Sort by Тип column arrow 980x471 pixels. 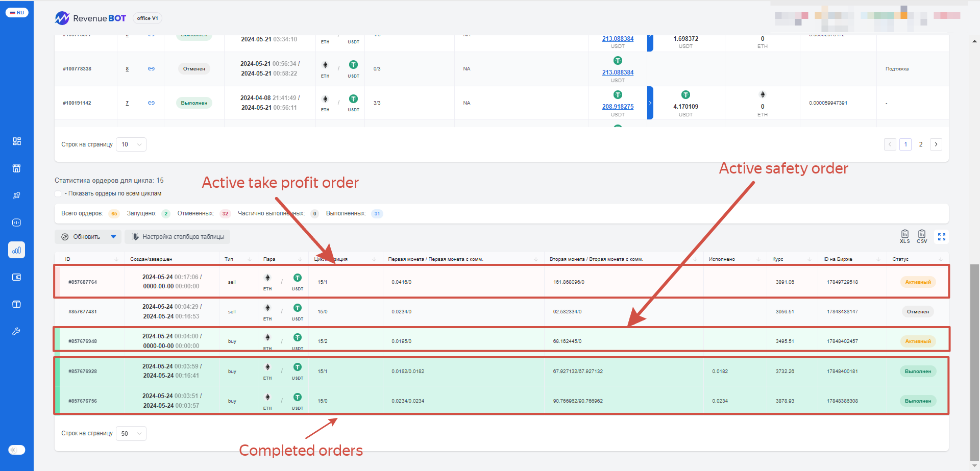point(250,259)
